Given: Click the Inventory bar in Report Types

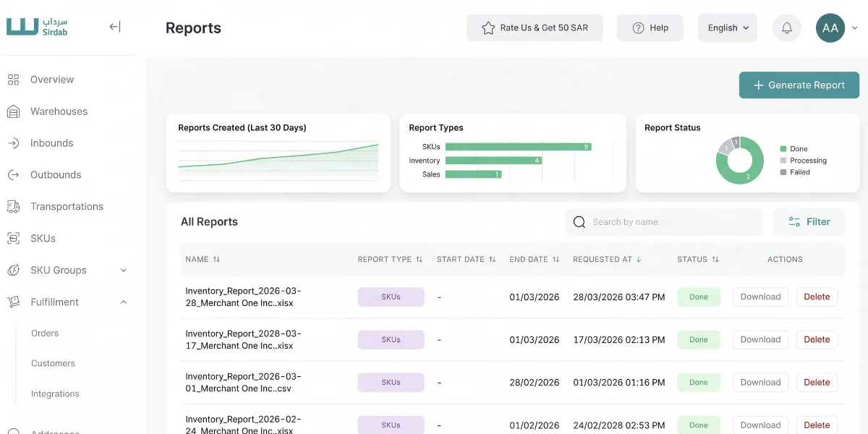Looking at the screenshot, I should point(493,161).
